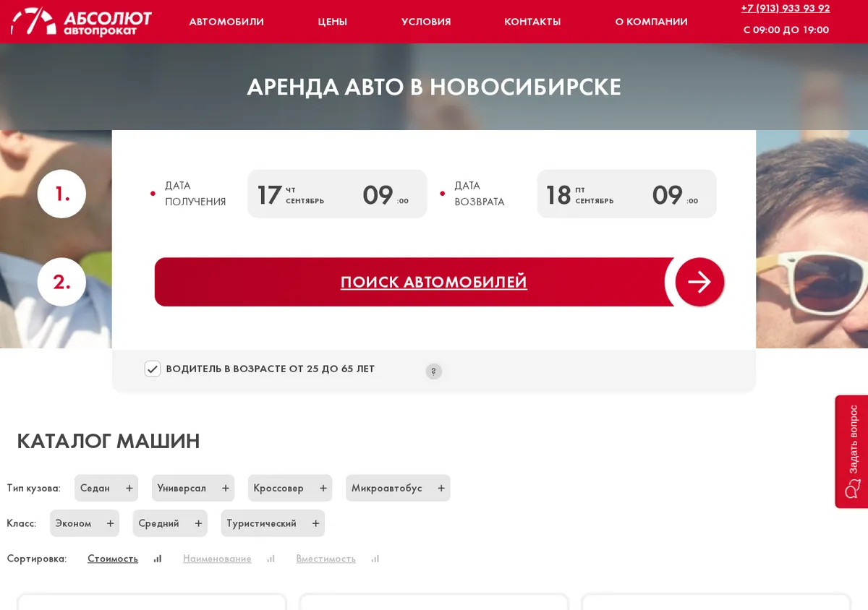
Task: Toggle driver age 25 to 65 checkbox
Action: 152,369
